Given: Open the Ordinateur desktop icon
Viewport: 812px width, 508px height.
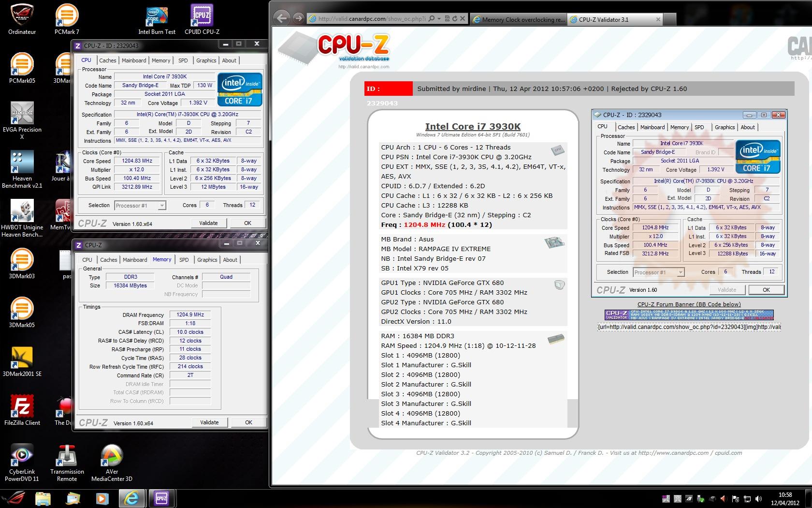Looking at the screenshot, I should (22, 19).
